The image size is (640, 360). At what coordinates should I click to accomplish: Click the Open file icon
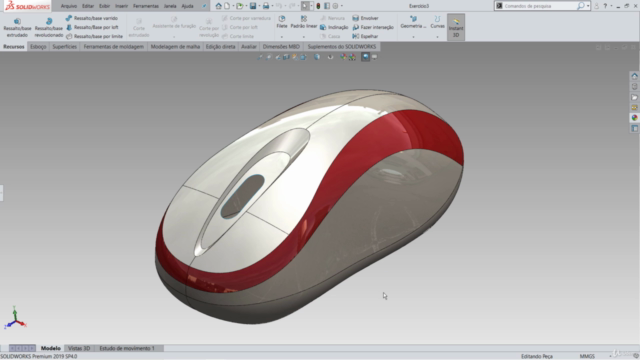pyautogui.click(x=240, y=6)
